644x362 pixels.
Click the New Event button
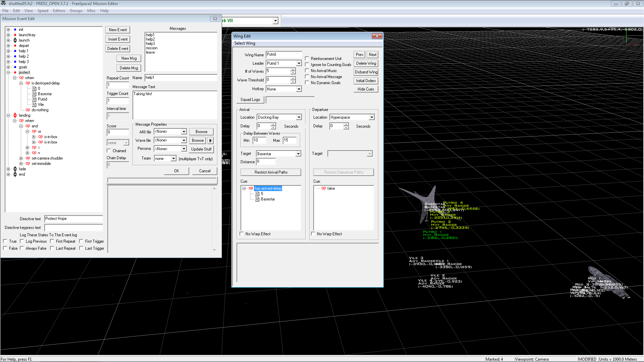point(118,30)
